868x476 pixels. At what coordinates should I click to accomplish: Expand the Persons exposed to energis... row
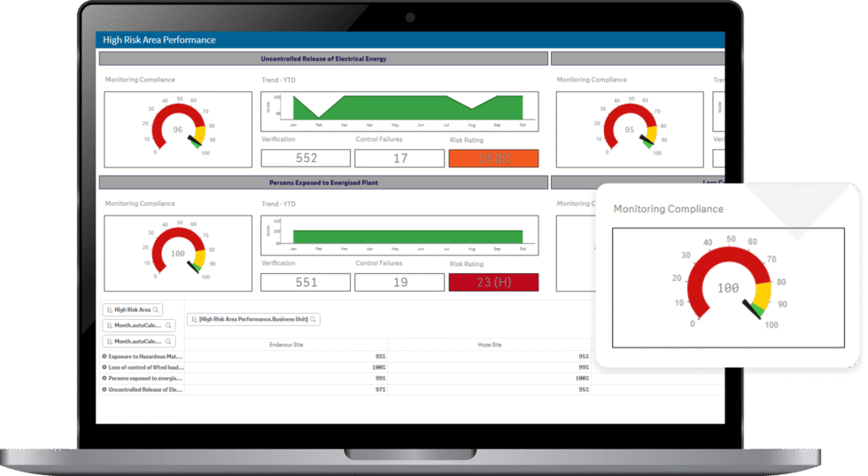coord(105,378)
